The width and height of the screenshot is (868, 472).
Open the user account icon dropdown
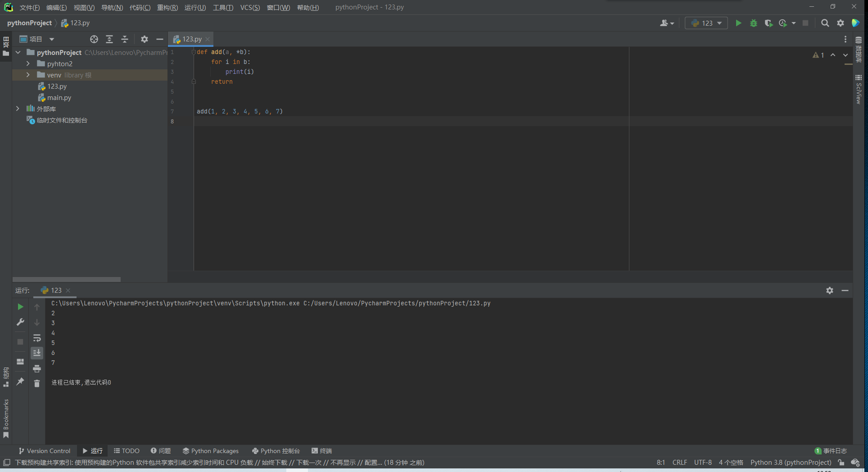pyautogui.click(x=667, y=23)
